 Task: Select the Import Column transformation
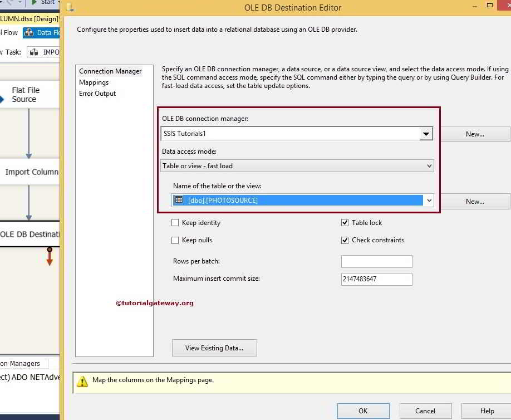[31, 172]
